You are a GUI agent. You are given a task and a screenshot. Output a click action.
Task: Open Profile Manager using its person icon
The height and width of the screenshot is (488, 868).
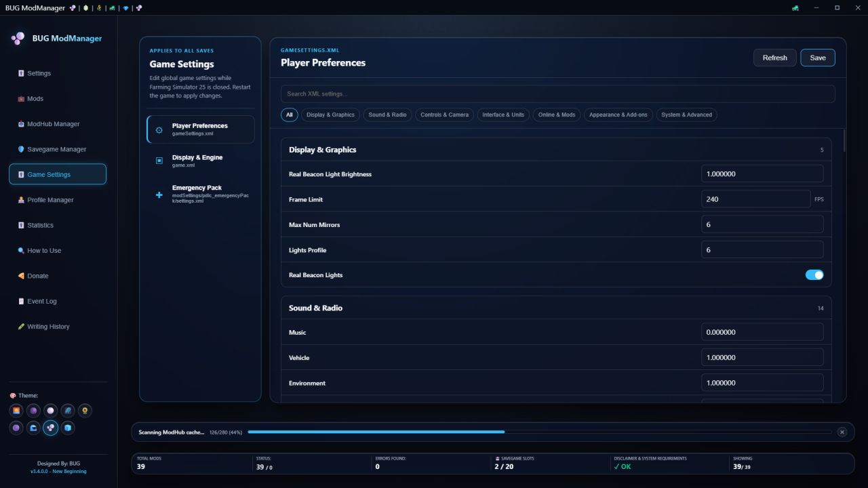21,200
